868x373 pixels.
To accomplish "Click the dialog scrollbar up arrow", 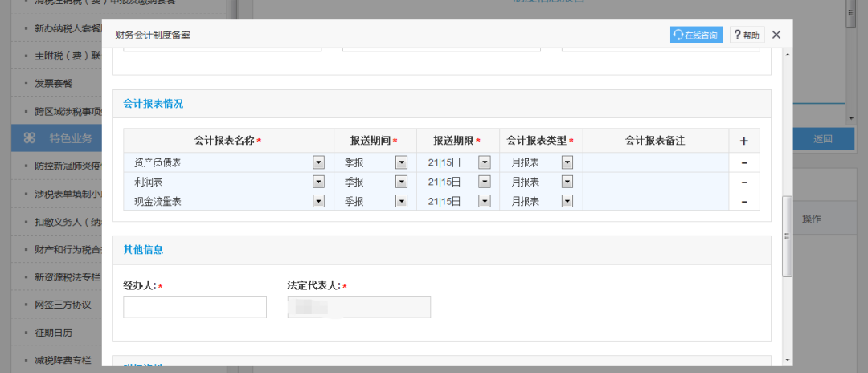I will click(x=787, y=54).
